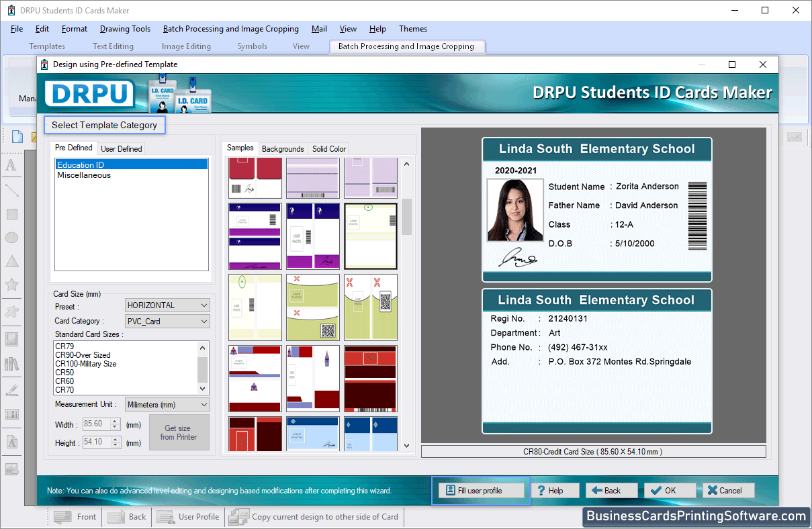Expand the Measurement Unit dropdown

pos(168,405)
